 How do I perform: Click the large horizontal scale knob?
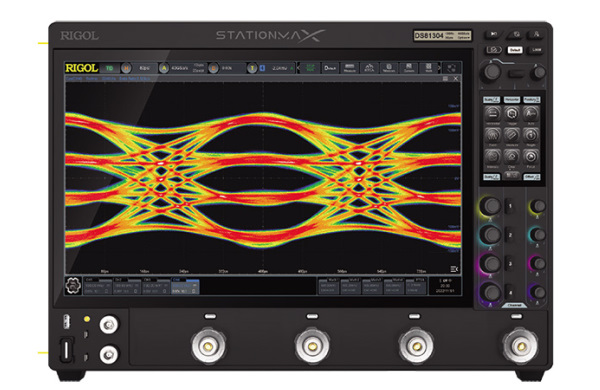coord(491,72)
